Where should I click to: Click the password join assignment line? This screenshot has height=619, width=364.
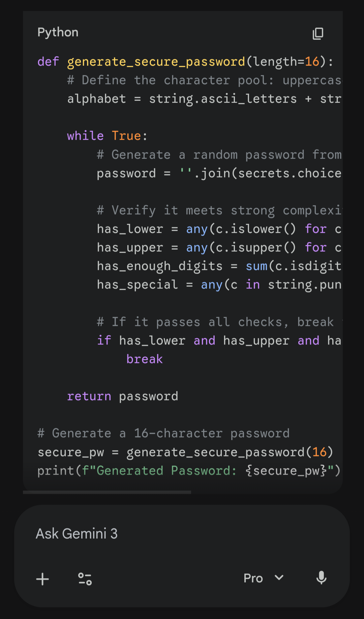click(219, 173)
